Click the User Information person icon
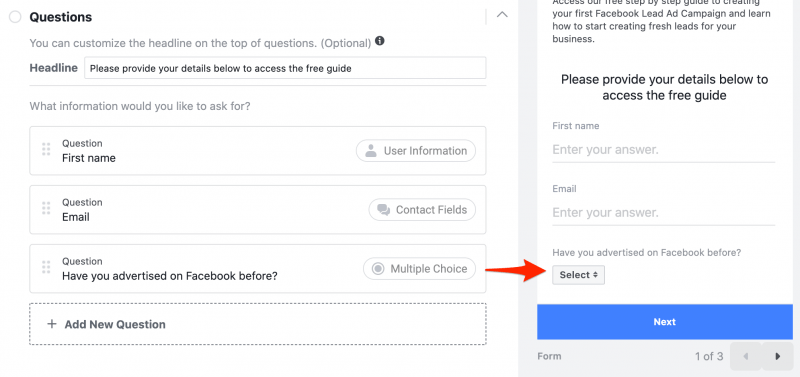800x377 pixels. point(371,151)
